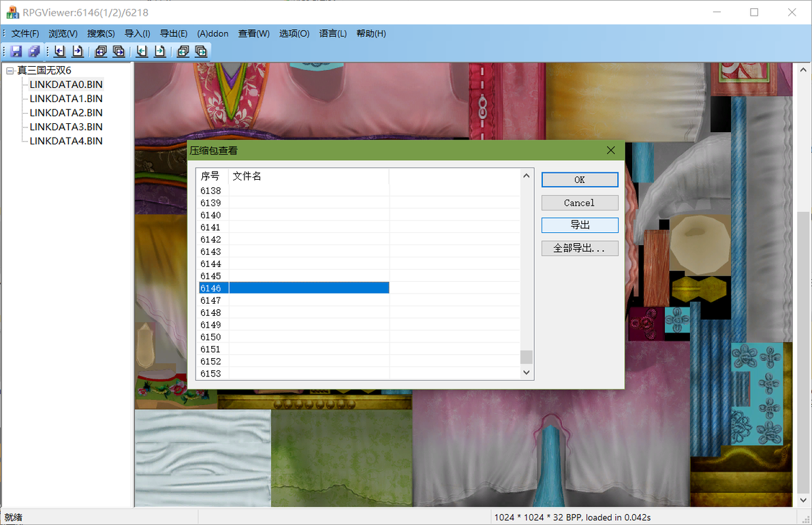812x525 pixels.
Task: Select row 6143 in the list
Action: (x=360, y=252)
